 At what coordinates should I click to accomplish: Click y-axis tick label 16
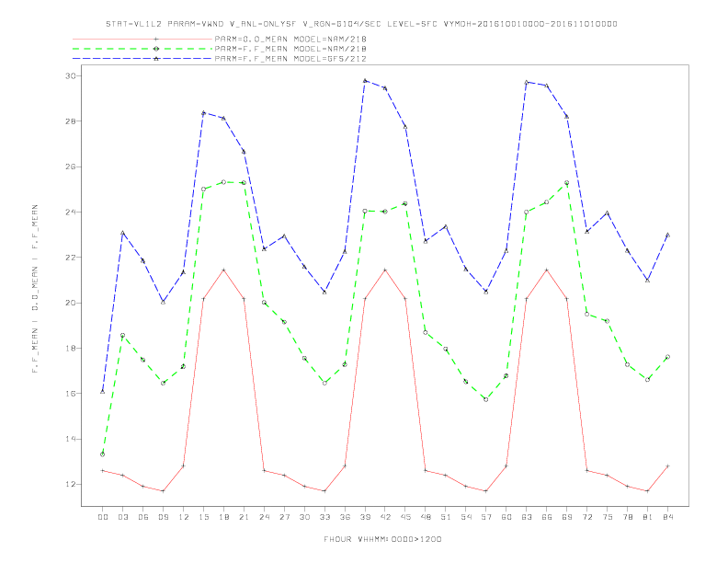(70, 394)
